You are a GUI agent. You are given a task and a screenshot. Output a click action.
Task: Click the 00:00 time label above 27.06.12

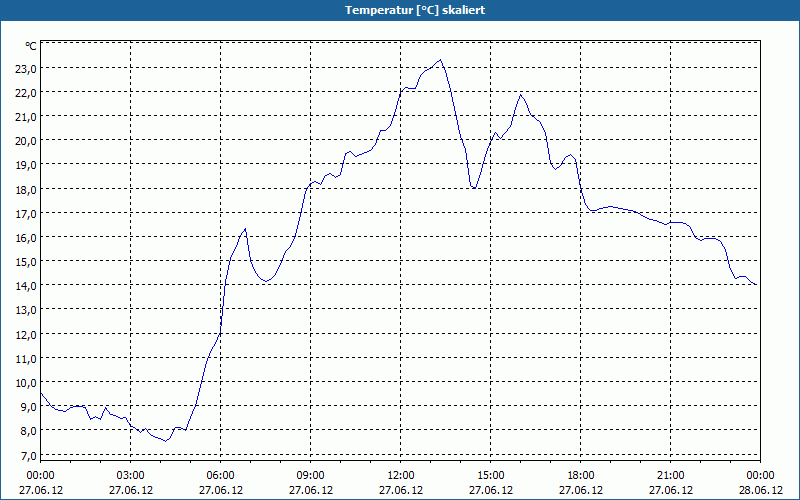(41, 476)
